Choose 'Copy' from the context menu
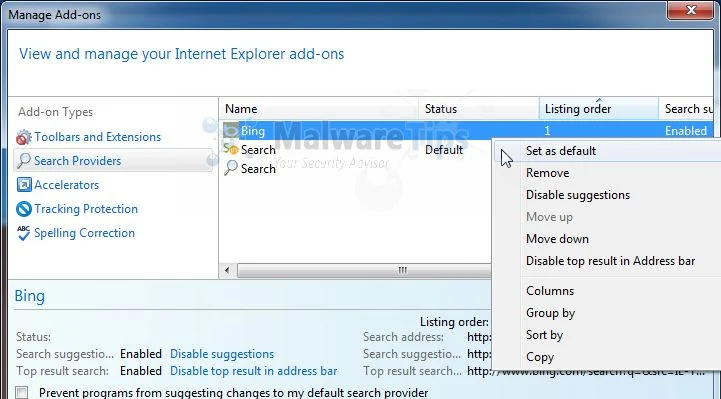The width and height of the screenshot is (721, 399). tap(540, 357)
